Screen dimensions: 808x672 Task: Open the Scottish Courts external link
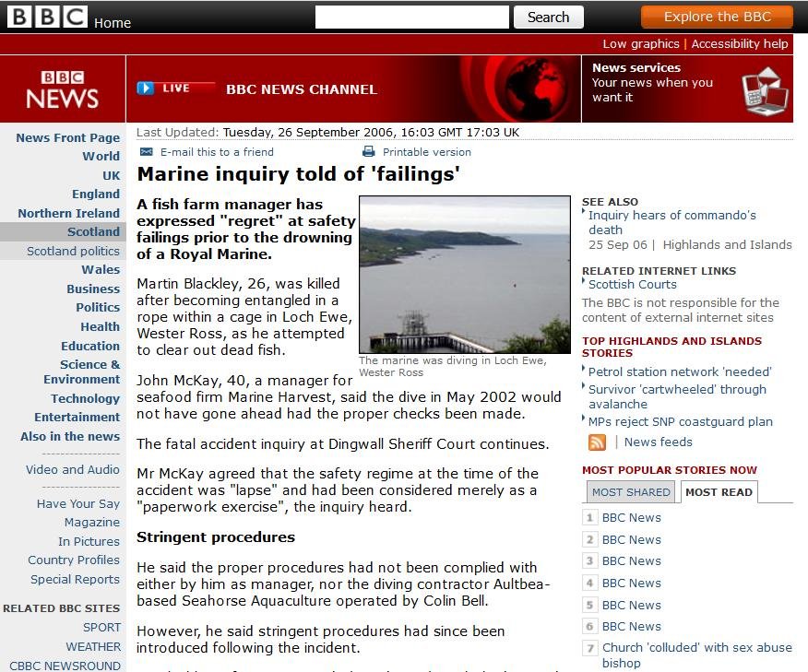coord(632,285)
